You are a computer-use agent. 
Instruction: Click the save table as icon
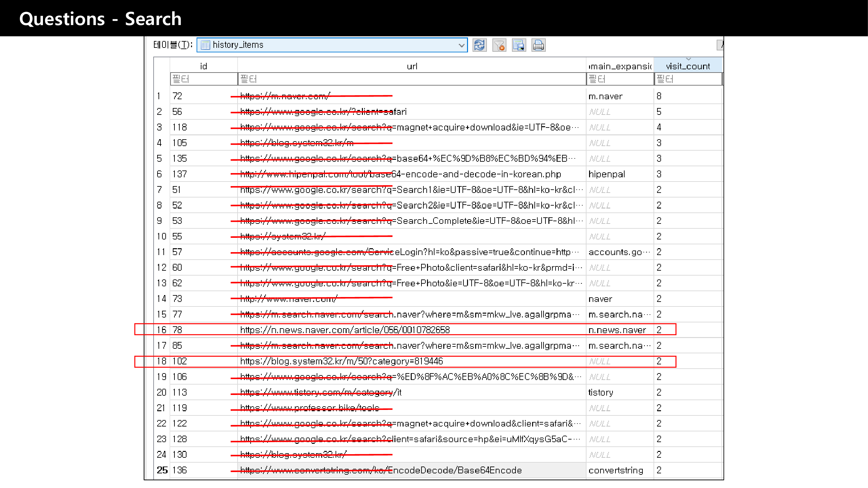click(x=518, y=45)
